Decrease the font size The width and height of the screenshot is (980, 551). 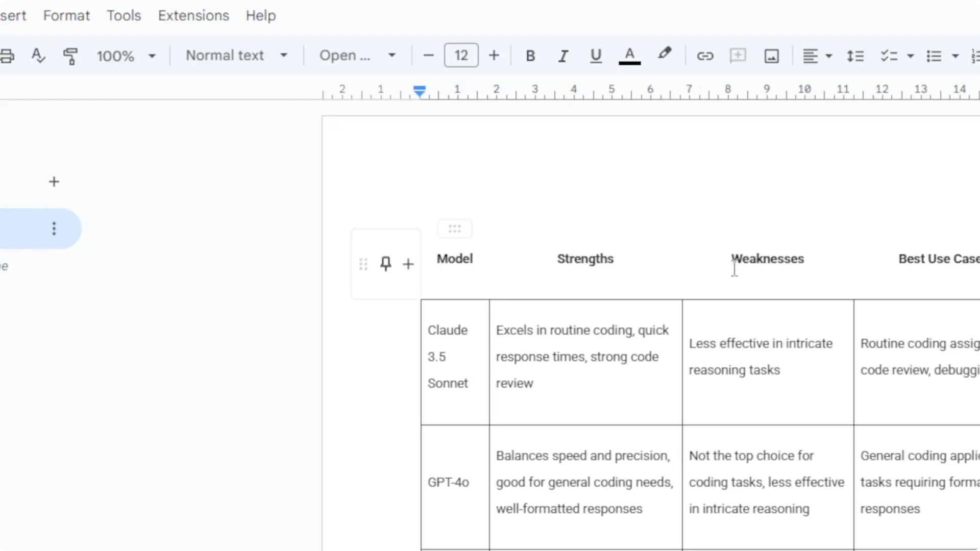tap(428, 56)
